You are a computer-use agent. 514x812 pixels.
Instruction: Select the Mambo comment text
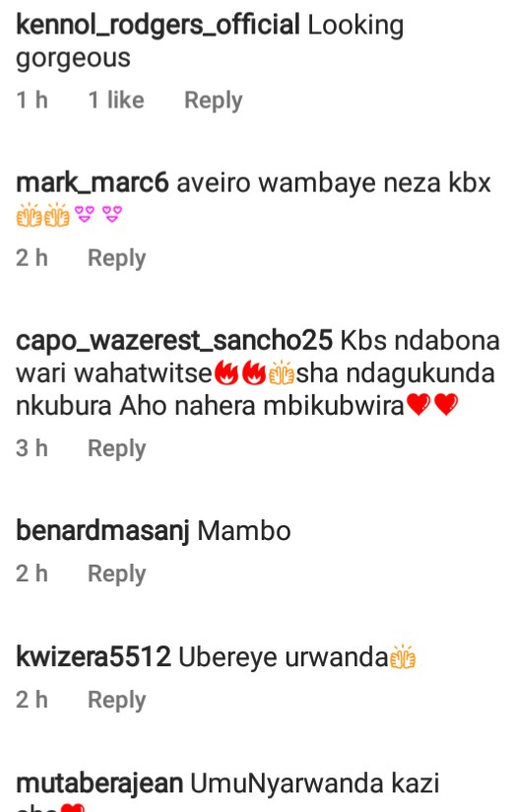coord(244,531)
